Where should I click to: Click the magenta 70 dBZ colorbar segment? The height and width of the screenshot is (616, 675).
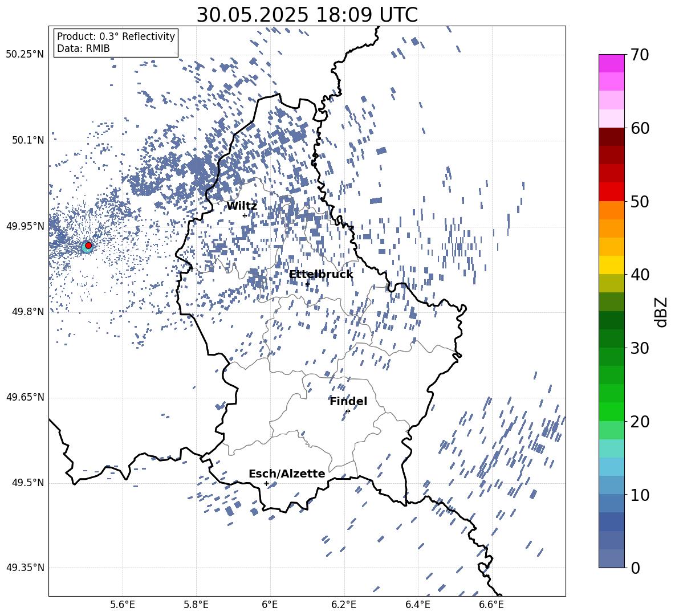[611, 63]
